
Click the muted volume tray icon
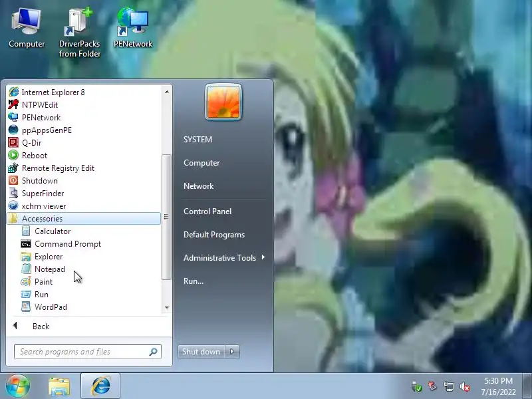465,387
